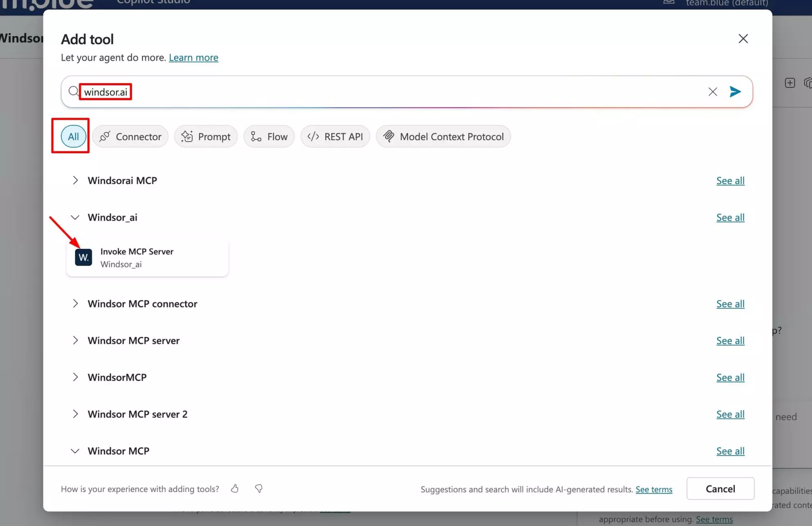The width and height of the screenshot is (812, 526).
Task: Select the Invoke MCP Server tool card
Action: pyautogui.click(x=147, y=257)
